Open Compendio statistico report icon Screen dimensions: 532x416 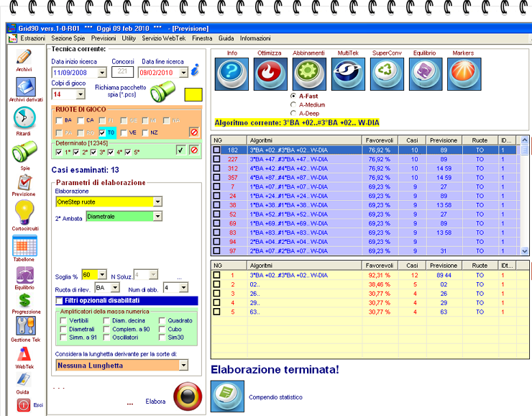(225, 396)
